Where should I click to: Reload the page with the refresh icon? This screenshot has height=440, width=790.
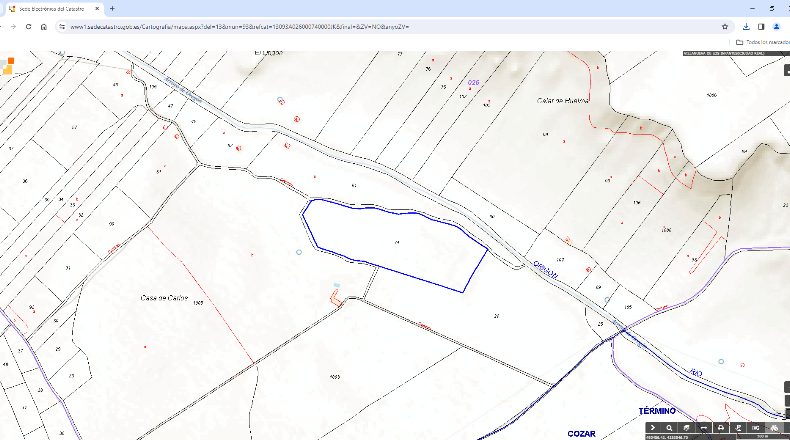point(28,27)
